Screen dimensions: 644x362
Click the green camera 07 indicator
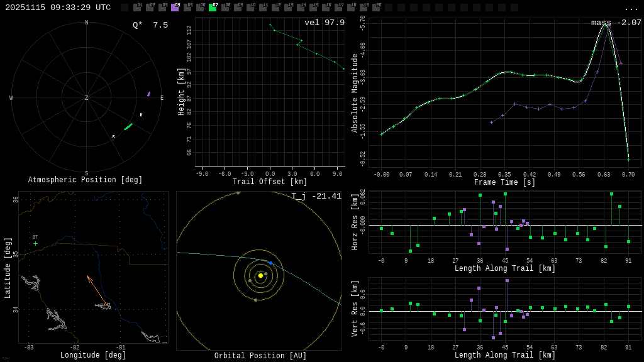(x=213, y=8)
